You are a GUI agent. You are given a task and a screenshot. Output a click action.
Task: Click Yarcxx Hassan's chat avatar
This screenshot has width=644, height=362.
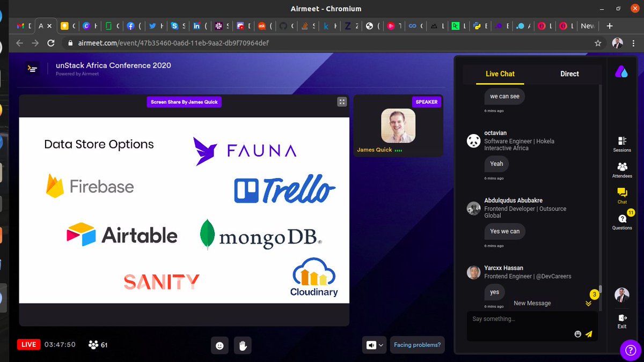(473, 272)
